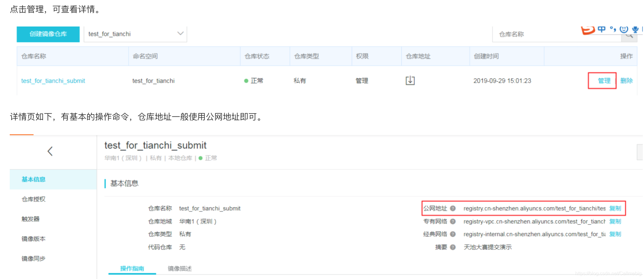Viewport: 644px width, 279px height.
Task: Click the 2019-09-29 15:01:23 creation time cell
Action: [502, 81]
